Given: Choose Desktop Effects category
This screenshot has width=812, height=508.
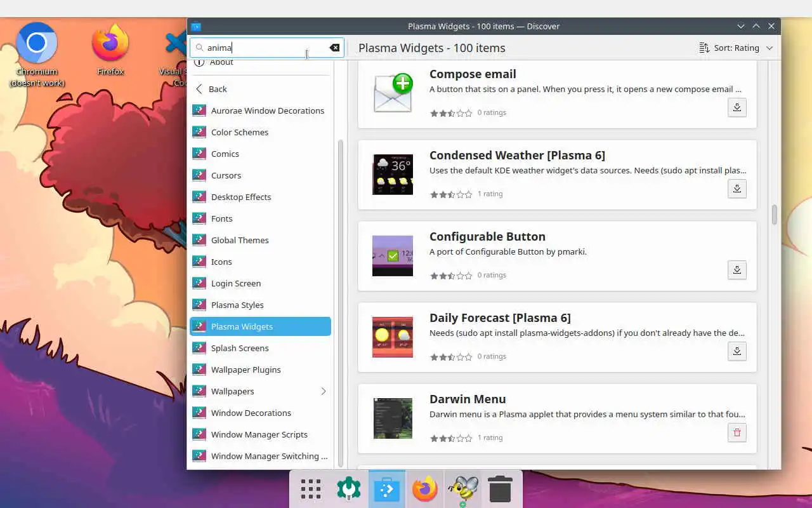Looking at the screenshot, I should (x=260, y=197).
